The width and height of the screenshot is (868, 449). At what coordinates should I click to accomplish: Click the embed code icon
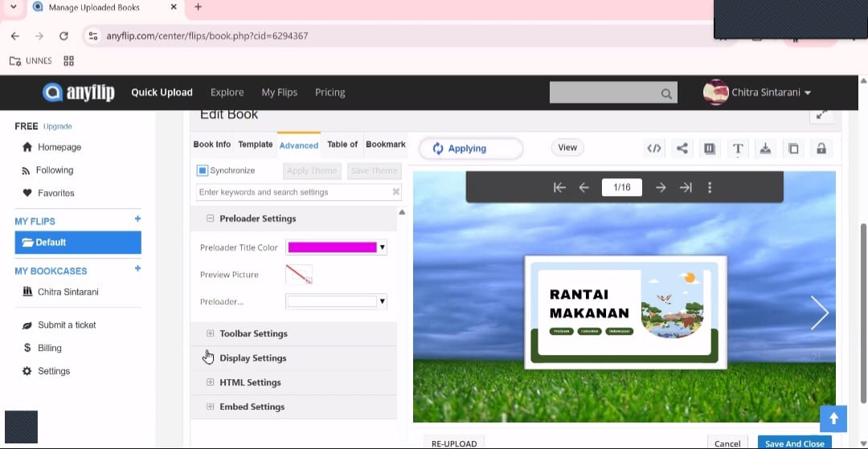click(654, 148)
